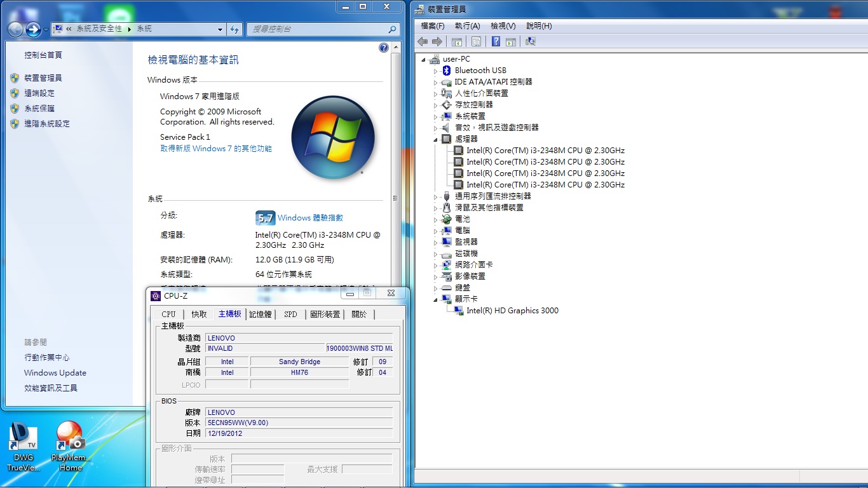Screen dimensions: 868x488
Task: Click the 滑鼠及其他指標裝置 mouse icon
Action: [447, 208]
